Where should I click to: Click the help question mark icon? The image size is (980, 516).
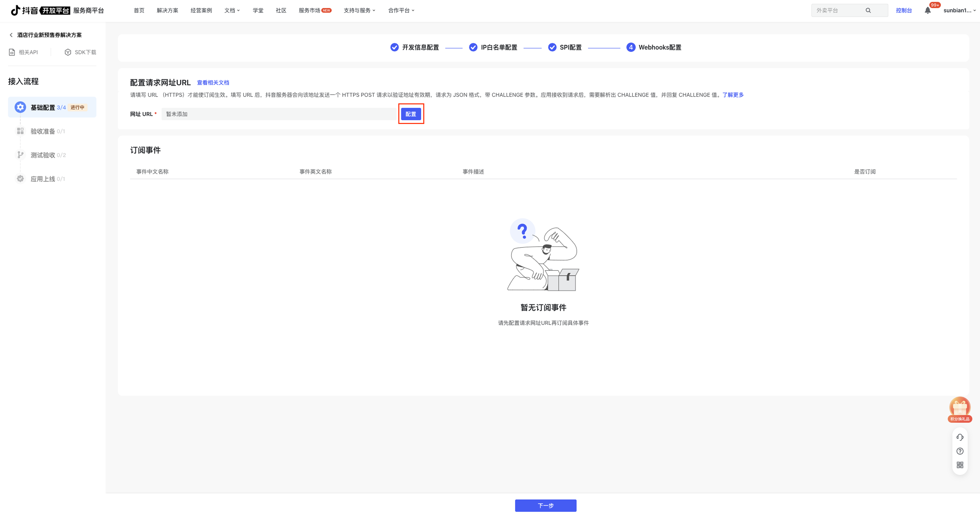pyautogui.click(x=960, y=451)
